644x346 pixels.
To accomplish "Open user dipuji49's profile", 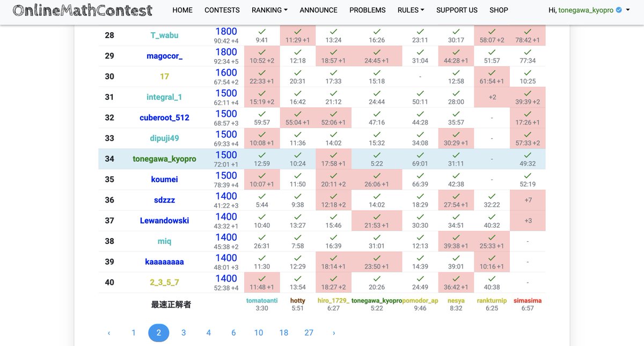I will 164,138.
